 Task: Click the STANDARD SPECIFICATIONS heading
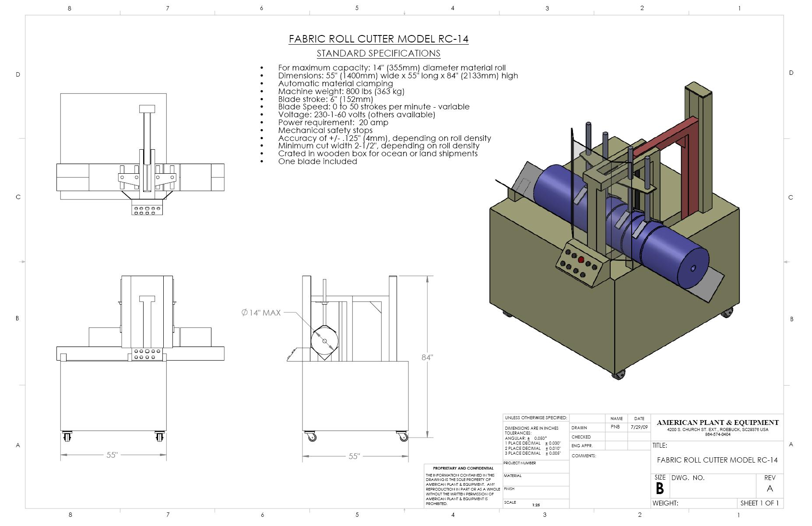coord(378,53)
